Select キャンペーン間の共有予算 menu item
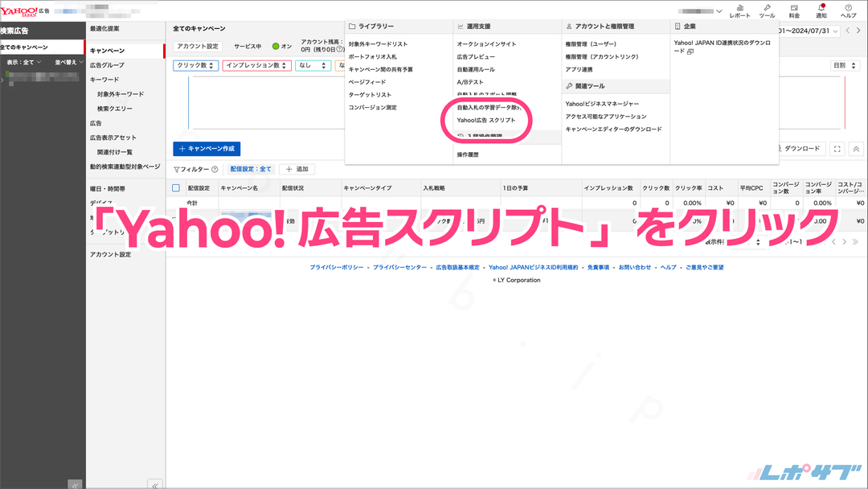Viewport: 868px width, 489px height. 381,70
